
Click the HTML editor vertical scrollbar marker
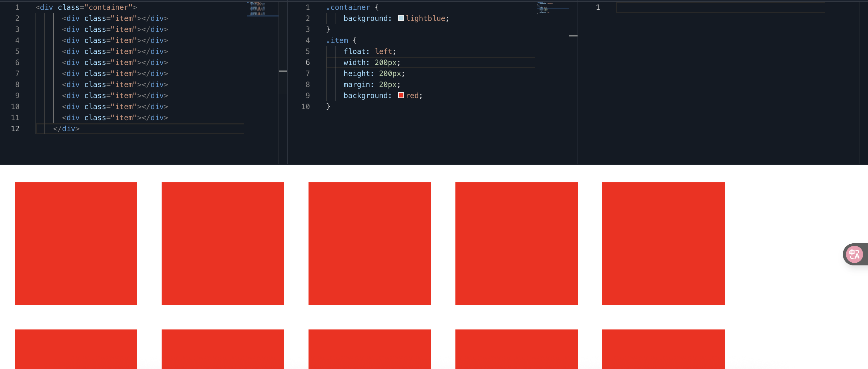point(283,71)
